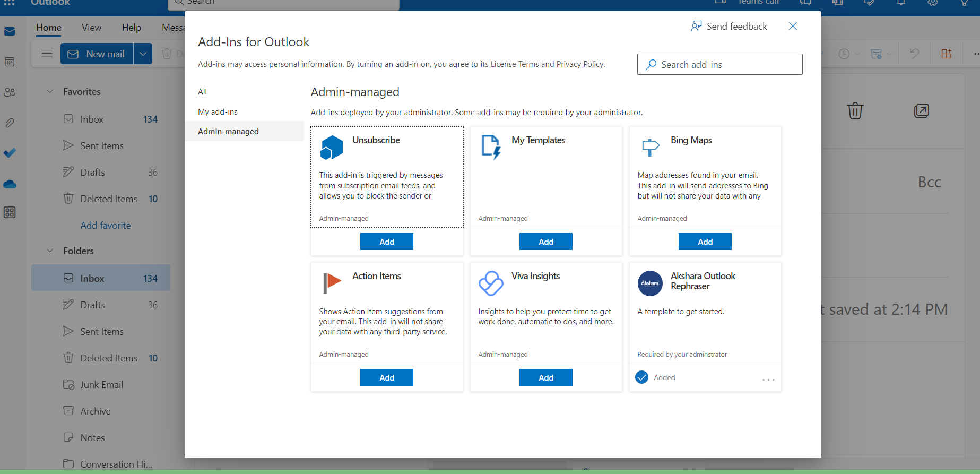Viewport: 980px width, 474px height.
Task: Click the Viva Insights add-in icon
Action: click(x=491, y=283)
